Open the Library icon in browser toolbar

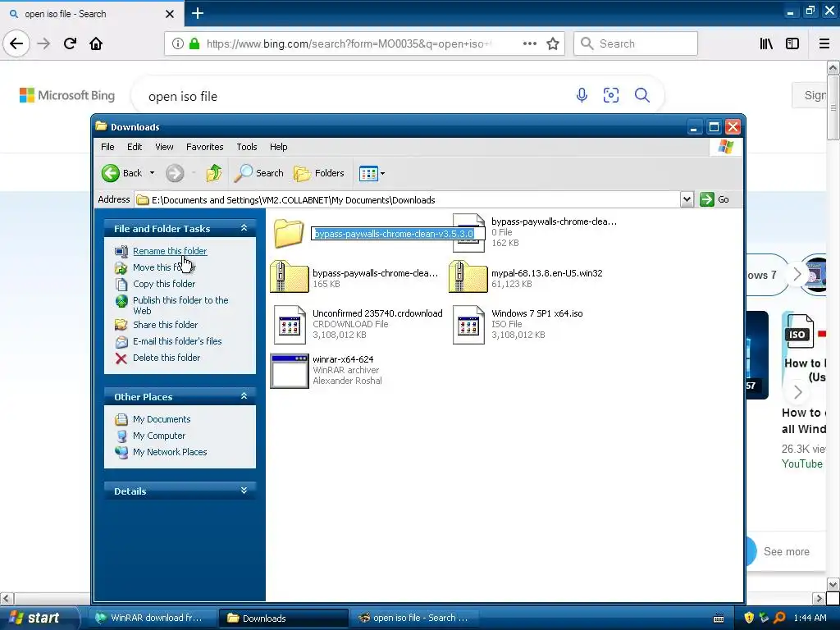pos(766,43)
